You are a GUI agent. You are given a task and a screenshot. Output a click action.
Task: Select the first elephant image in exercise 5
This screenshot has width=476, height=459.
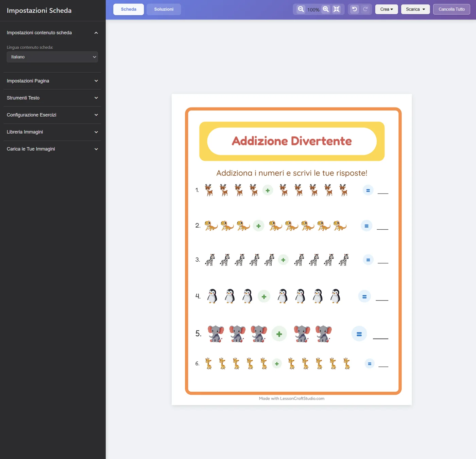216,333
